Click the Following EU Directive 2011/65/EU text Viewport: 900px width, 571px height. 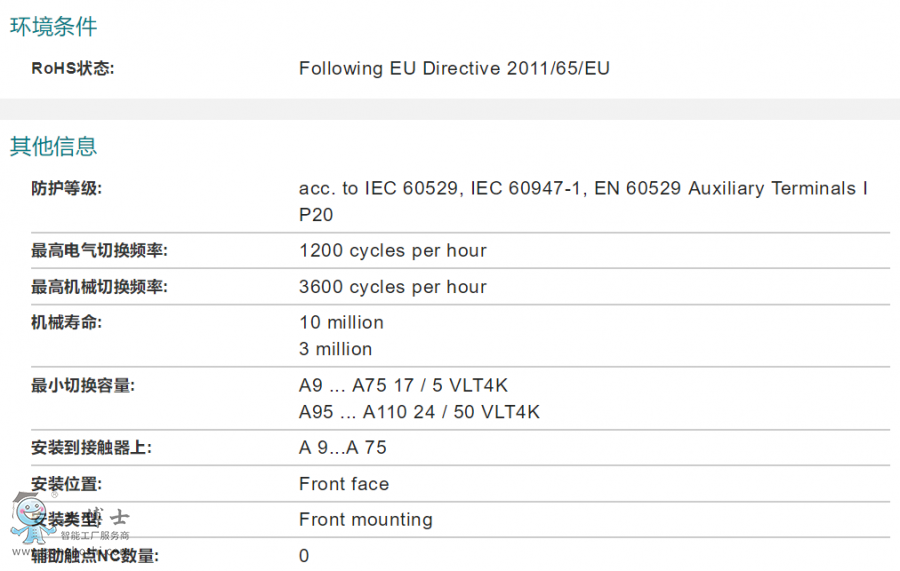(454, 69)
